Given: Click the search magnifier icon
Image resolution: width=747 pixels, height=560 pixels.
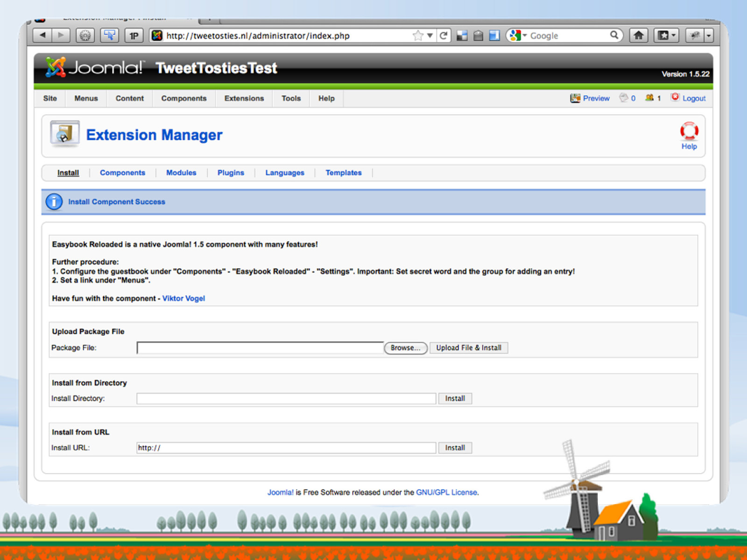Looking at the screenshot, I should pyautogui.click(x=614, y=35).
